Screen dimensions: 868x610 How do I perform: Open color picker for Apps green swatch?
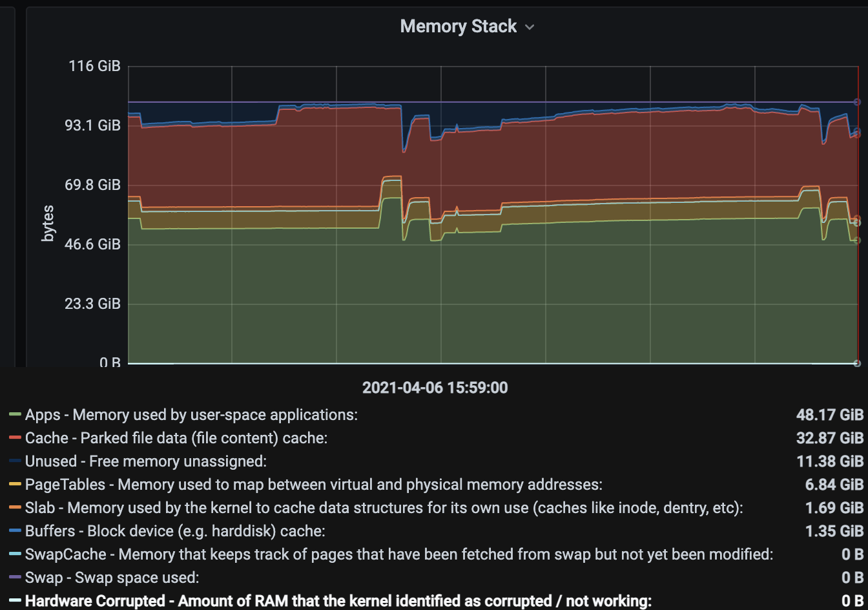point(15,415)
